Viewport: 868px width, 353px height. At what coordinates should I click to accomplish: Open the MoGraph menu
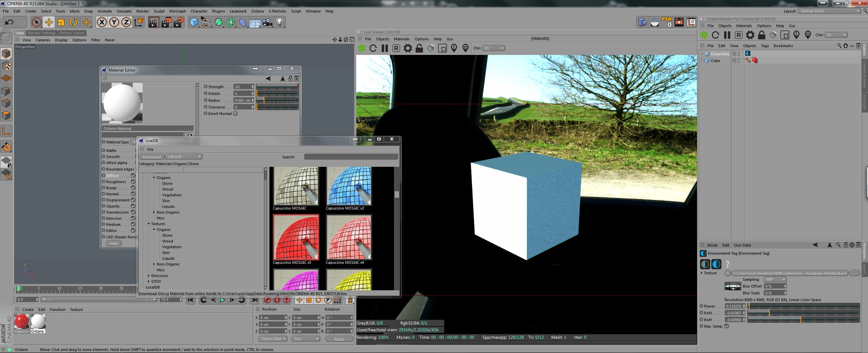click(x=177, y=11)
